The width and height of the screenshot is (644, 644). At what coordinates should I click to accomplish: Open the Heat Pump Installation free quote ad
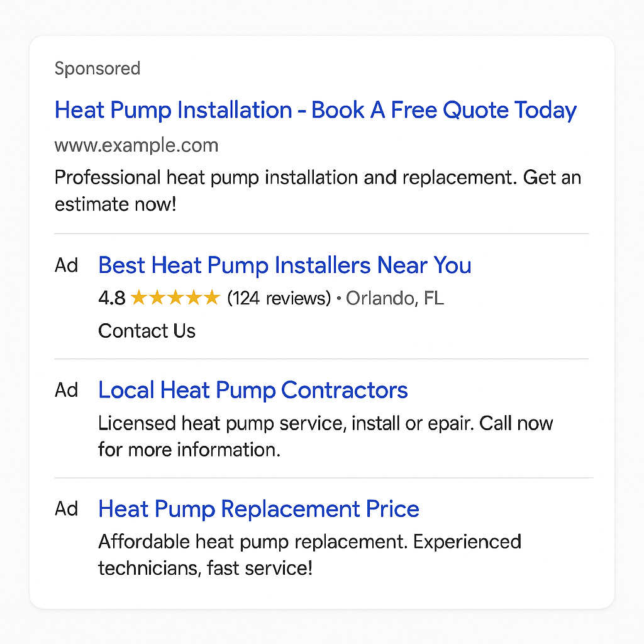click(315, 110)
